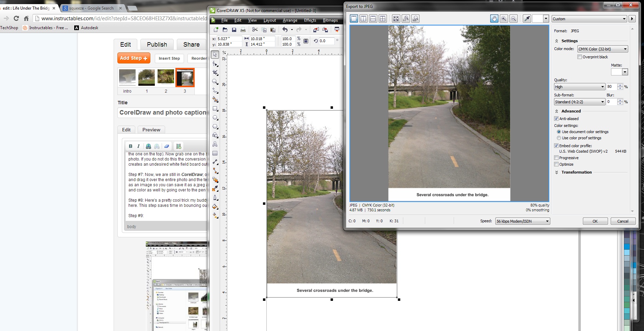Viewport: 644px width, 331px height.
Task: Select the Zoom tool in CorelDRAW toolbox
Action: 215,82
